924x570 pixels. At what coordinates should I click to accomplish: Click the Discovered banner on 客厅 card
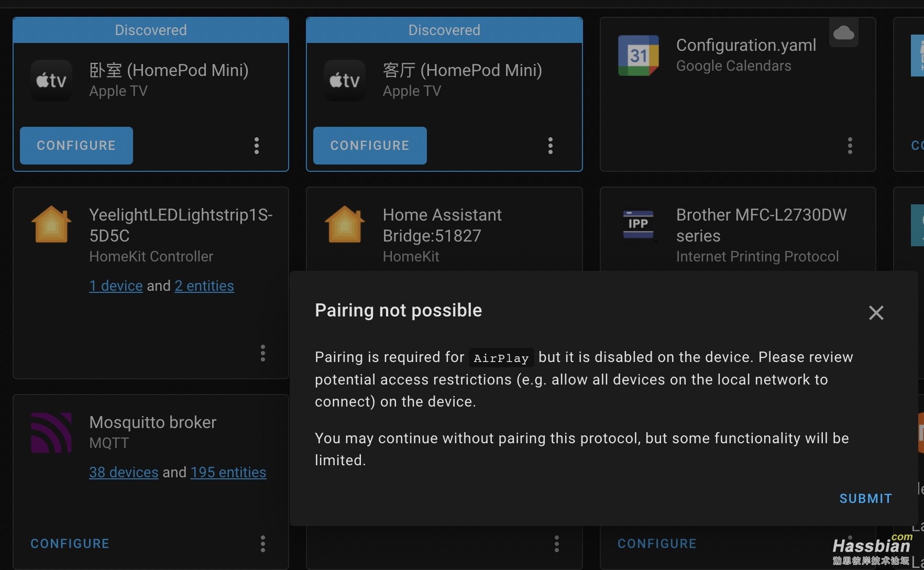tap(444, 30)
